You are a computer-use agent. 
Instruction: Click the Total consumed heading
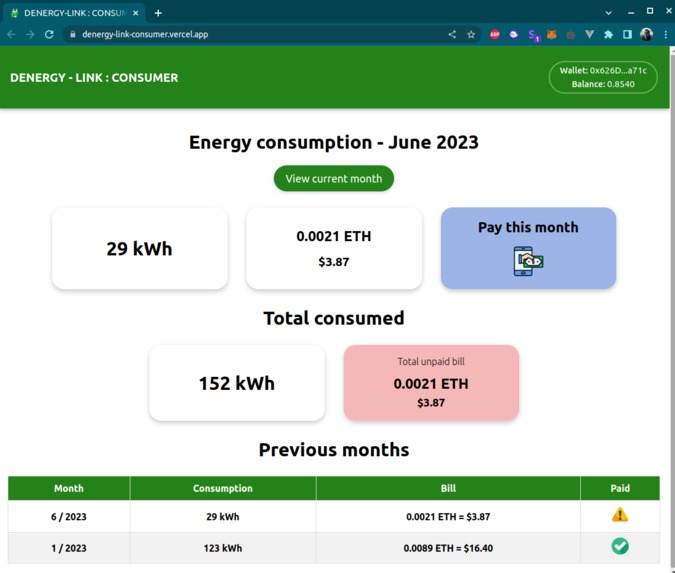(334, 319)
